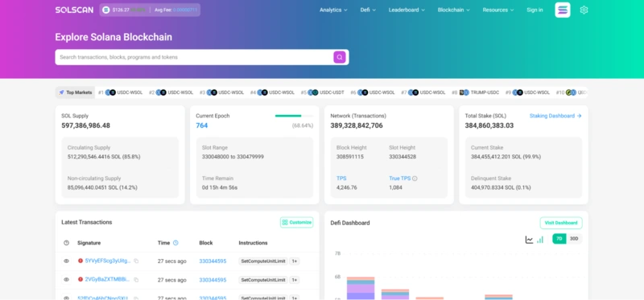Click the True TPS info icon
The image size is (644, 300).
pos(415,179)
